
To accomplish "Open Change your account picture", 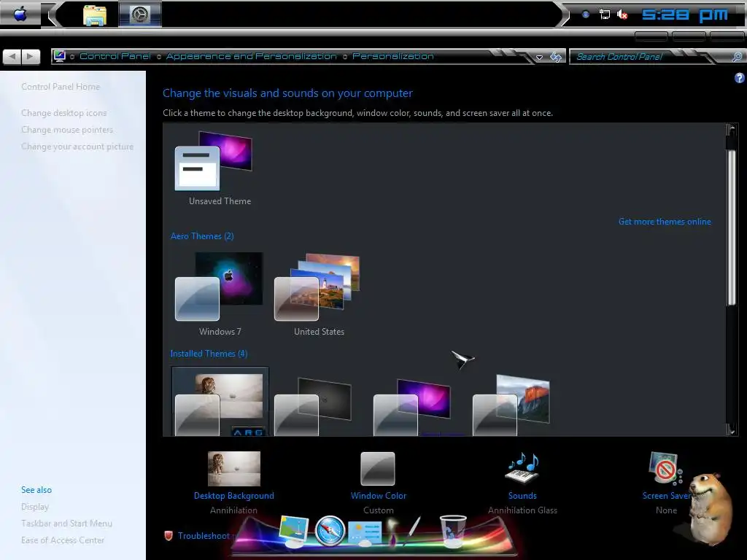I will pyautogui.click(x=77, y=146).
